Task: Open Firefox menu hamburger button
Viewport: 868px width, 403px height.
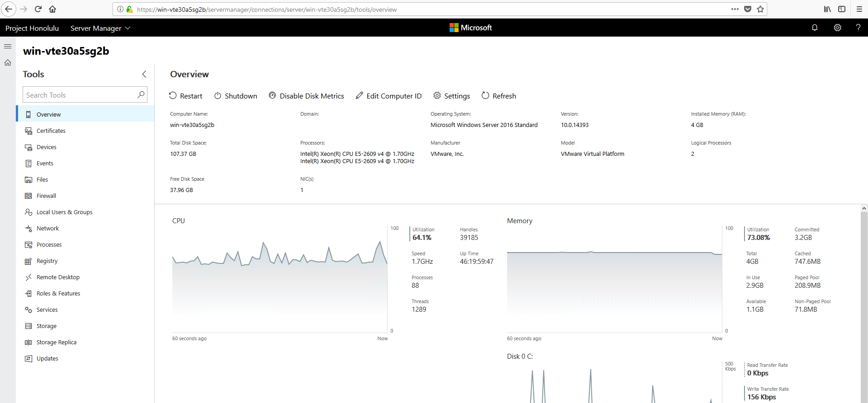Action: tap(859, 9)
